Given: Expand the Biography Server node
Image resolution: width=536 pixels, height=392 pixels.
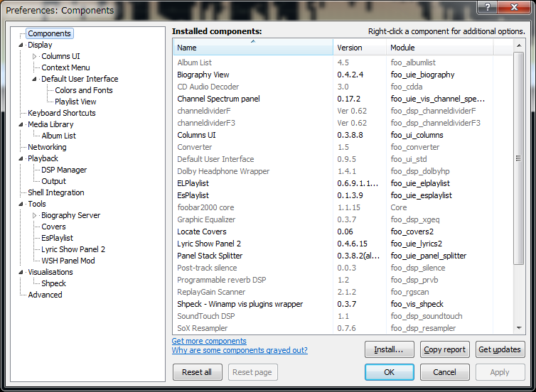Looking at the screenshot, I should 35,215.
